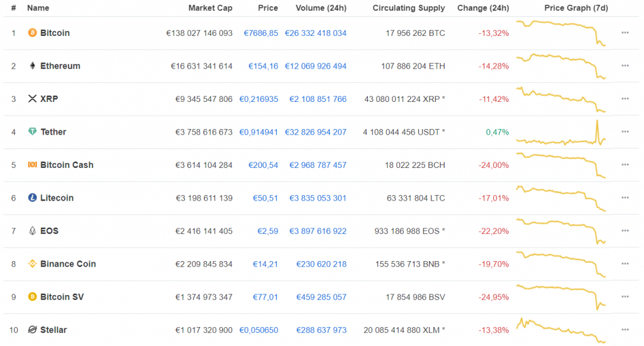The height and width of the screenshot is (346, 644).
Task: Click the Bitcoin coin logo icon
Action: (x=32, y=33)
